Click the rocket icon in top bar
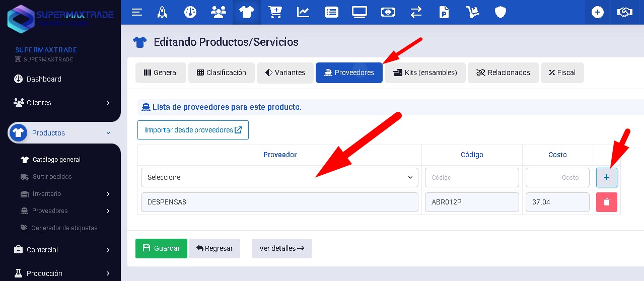This screenshot has width=644, height=281. point(162,12)
